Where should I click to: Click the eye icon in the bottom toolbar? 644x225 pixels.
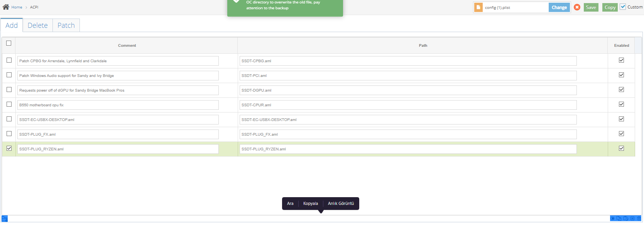(x=612, y=218)
